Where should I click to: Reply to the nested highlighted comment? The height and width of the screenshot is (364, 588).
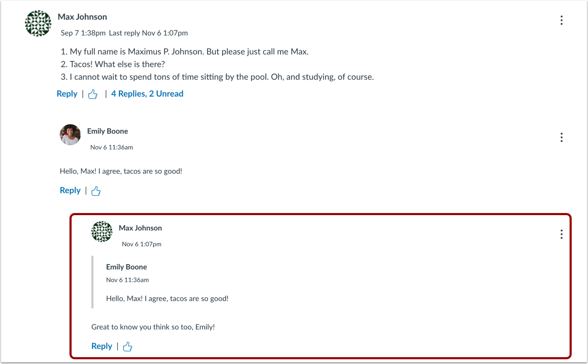coord(102,346)
